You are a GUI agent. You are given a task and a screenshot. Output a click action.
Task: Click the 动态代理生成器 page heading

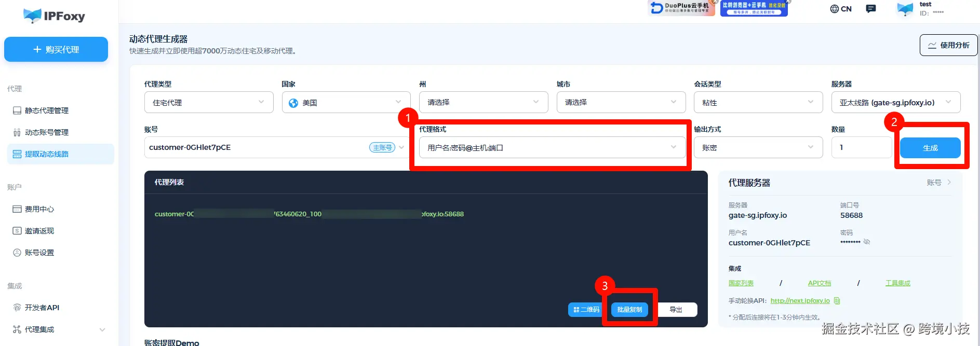click(158, 39)
